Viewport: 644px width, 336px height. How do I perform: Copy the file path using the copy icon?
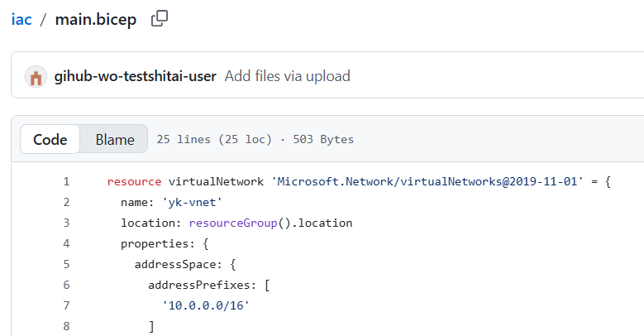click(x=160, y=19)
